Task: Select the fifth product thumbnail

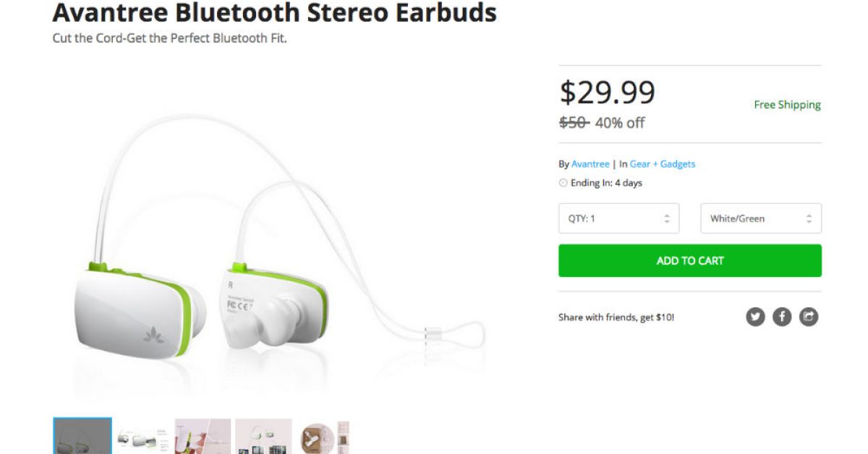Action: pos(323,437)
